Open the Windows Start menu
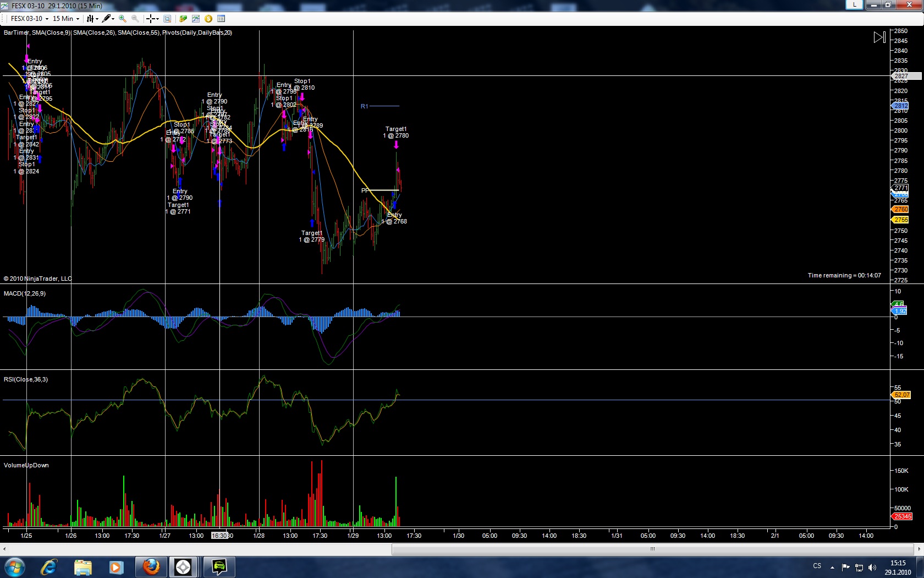This screenshot has height=578, width=924. [14, 567]
